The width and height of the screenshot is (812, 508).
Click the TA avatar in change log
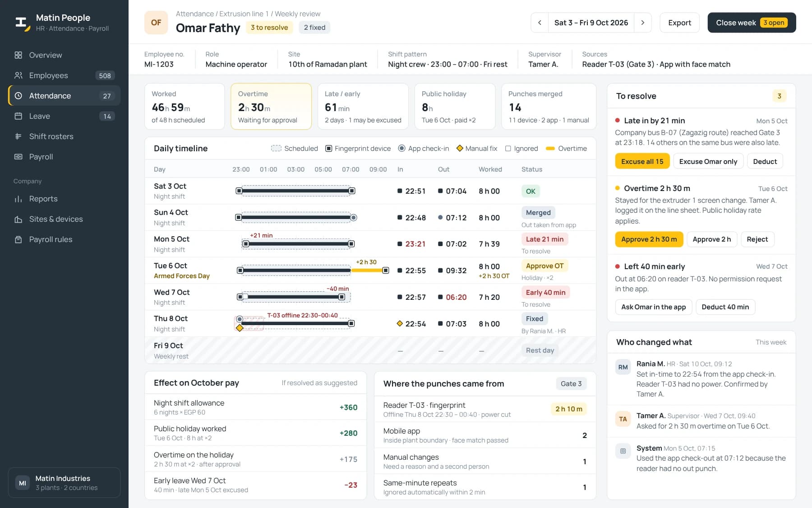(623, 419)
